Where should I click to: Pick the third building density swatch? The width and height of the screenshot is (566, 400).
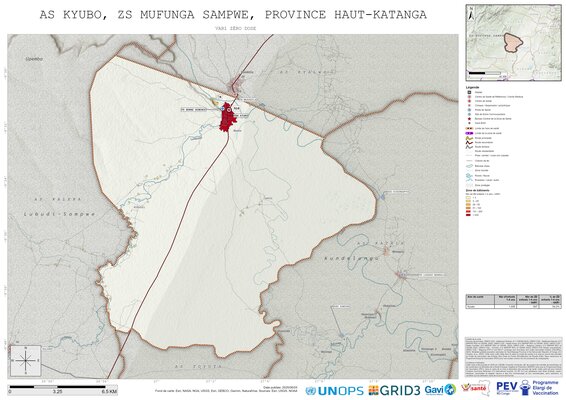469,204
